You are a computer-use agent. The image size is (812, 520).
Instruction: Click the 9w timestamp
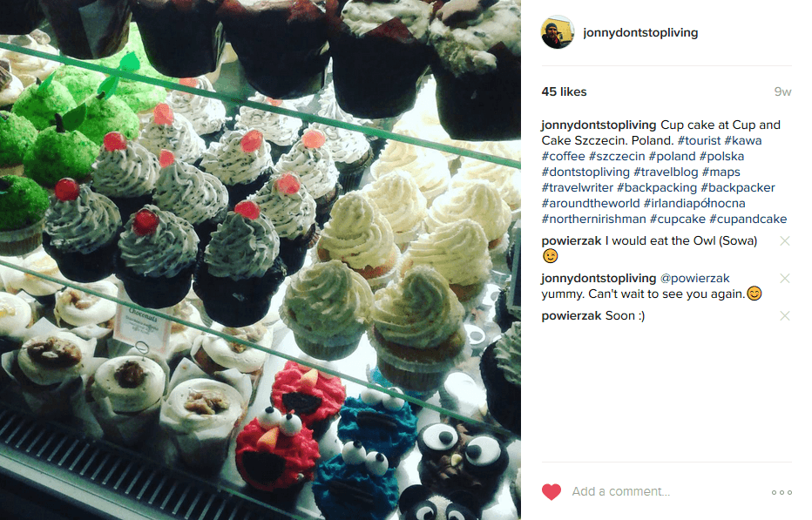[782, 91]
